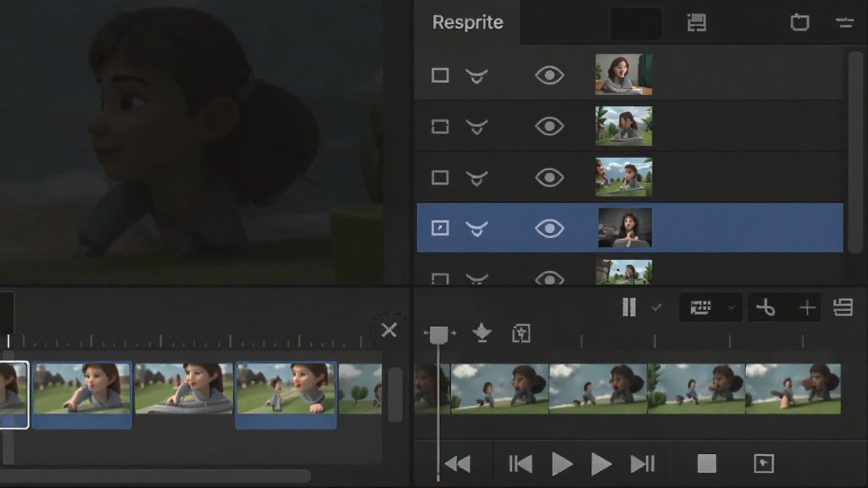868x488 pixels.
Task: Click the loop tool icon next to the plus
Action: pyautogui.click(x=766, y=307)
